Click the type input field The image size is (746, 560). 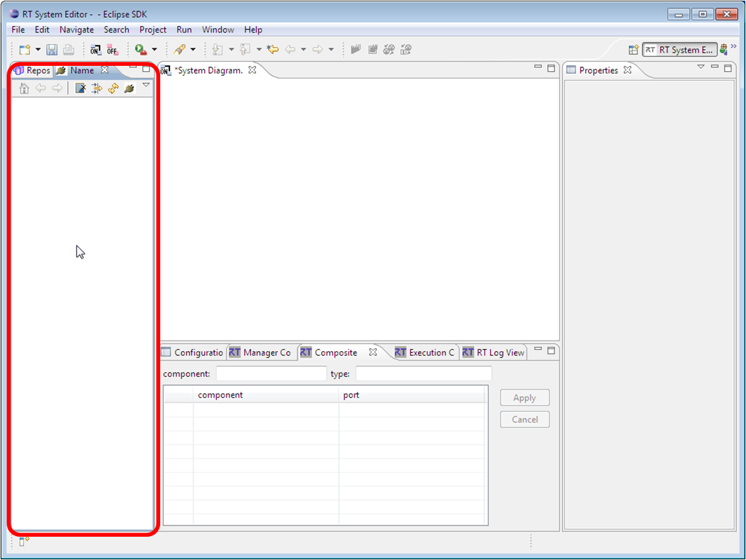coord(424,374)
